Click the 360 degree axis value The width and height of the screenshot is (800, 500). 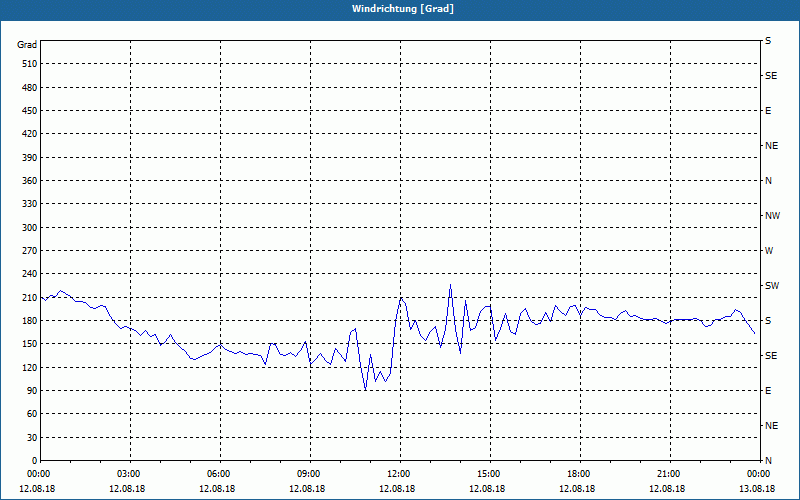coord(30,181)
